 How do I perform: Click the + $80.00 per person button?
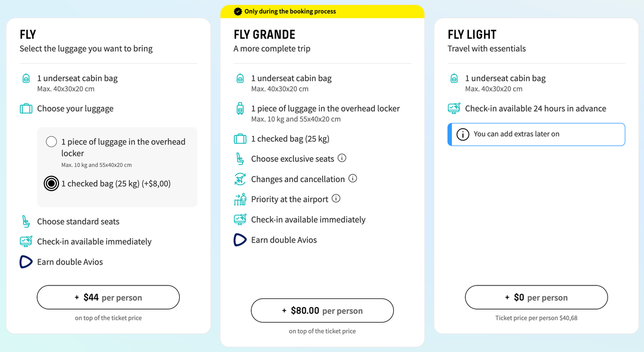click(x=322, y=310)
